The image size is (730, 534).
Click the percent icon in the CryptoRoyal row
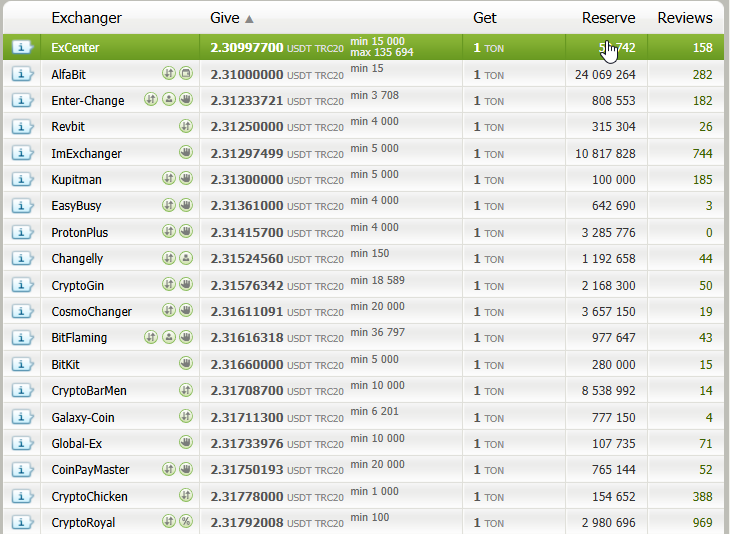pyautogui.click(x=185, y=522)
